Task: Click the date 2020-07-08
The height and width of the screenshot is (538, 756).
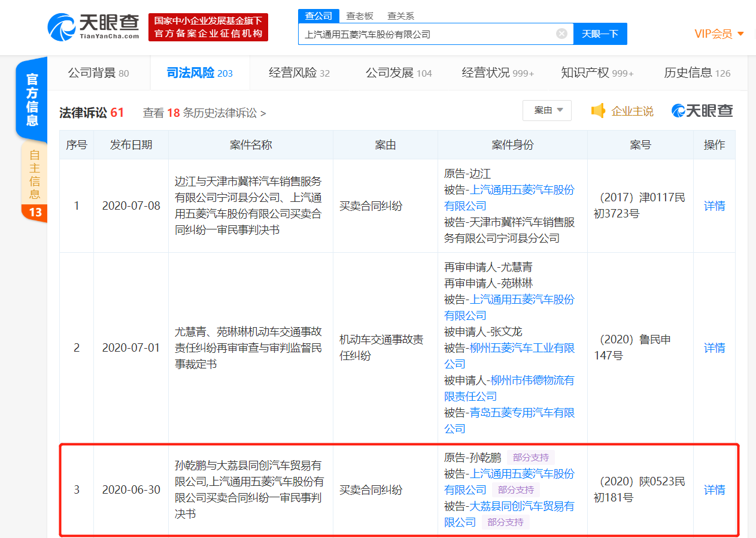Action: coord(131,205)
